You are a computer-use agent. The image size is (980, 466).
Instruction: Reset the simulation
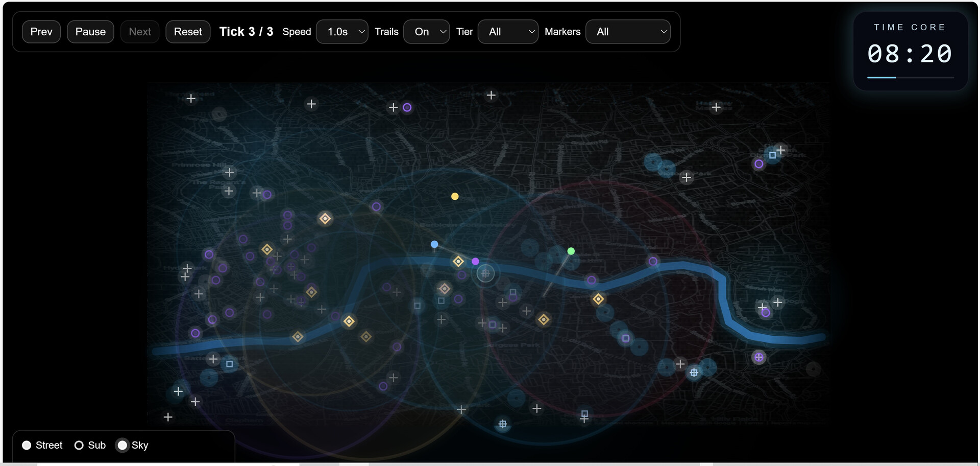coord(188,31)
